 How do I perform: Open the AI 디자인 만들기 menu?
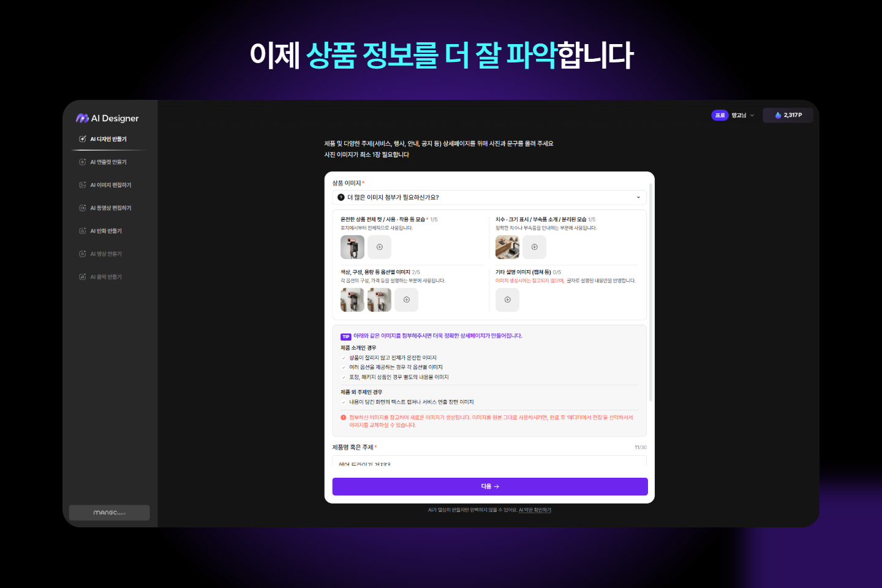103,139
